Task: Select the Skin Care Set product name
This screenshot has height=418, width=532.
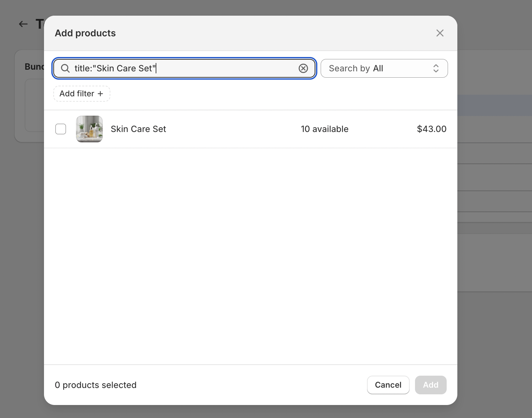Action: coord(138,129)
